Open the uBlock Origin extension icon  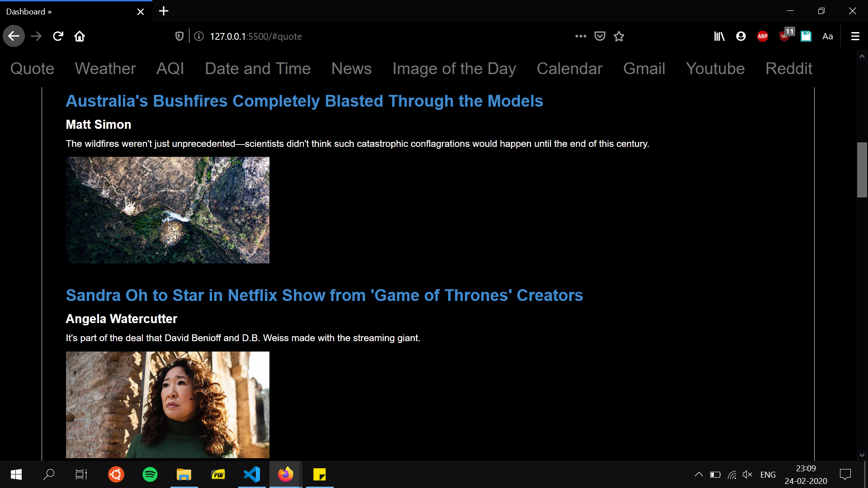785,36
